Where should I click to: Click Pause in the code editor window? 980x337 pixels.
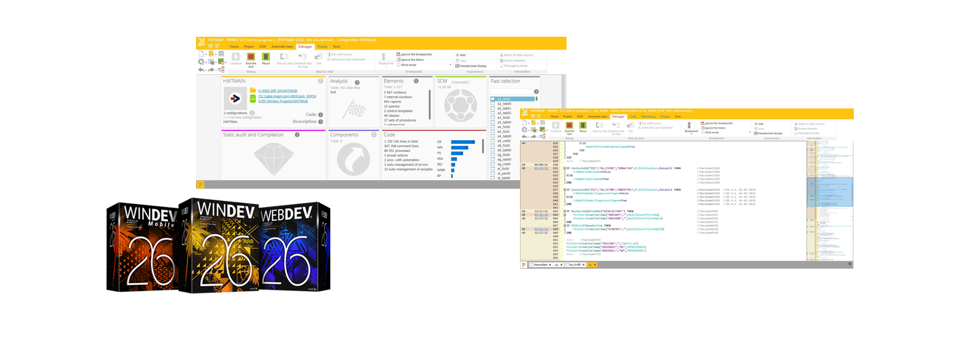click(582, 127)
